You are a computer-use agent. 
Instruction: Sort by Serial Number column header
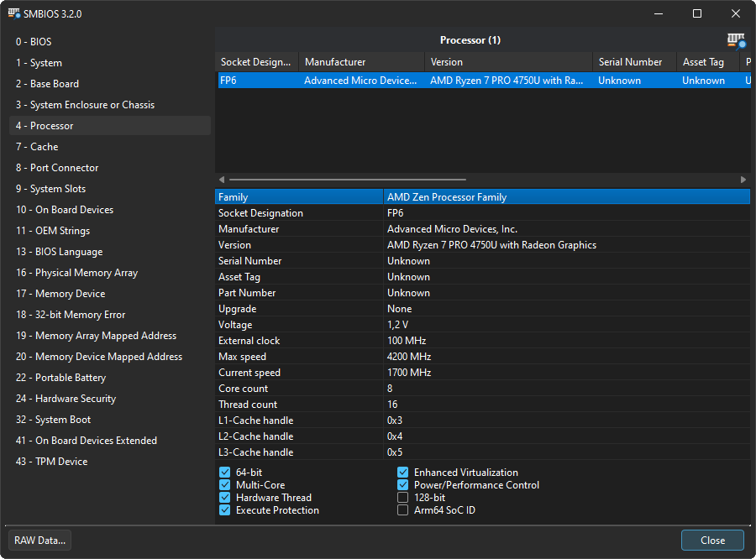tap(634, 62)
